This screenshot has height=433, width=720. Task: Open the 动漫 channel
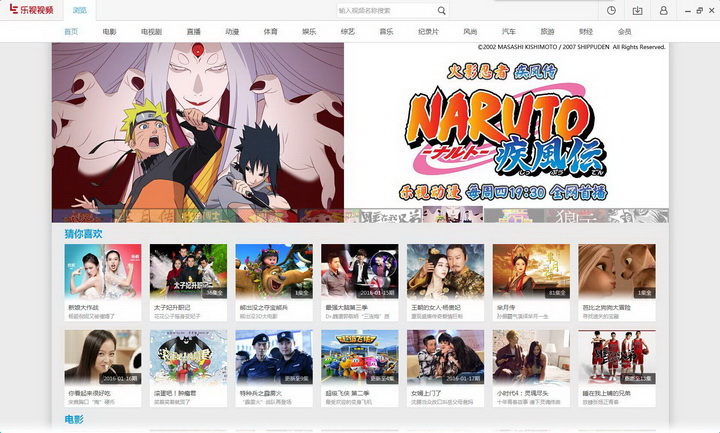click(x=232, y=32)
